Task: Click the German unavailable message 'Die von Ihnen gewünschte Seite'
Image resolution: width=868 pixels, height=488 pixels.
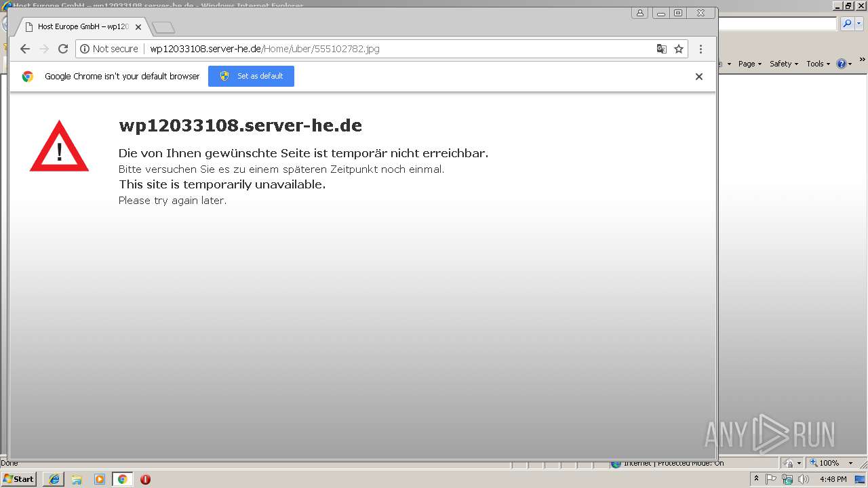Action: point(303,153)
